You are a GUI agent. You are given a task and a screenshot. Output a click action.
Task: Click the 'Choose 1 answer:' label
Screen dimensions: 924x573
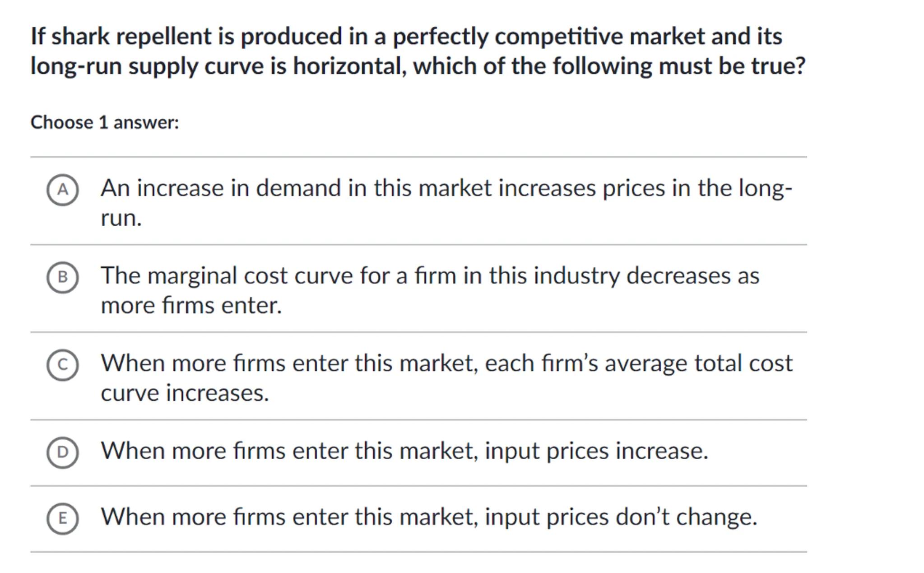pyautogui.click(x=105, y=122)
